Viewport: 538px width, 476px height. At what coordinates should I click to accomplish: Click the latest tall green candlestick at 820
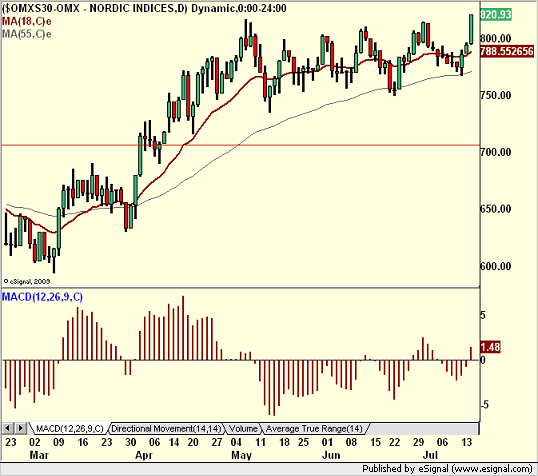(x=471, y=29)
